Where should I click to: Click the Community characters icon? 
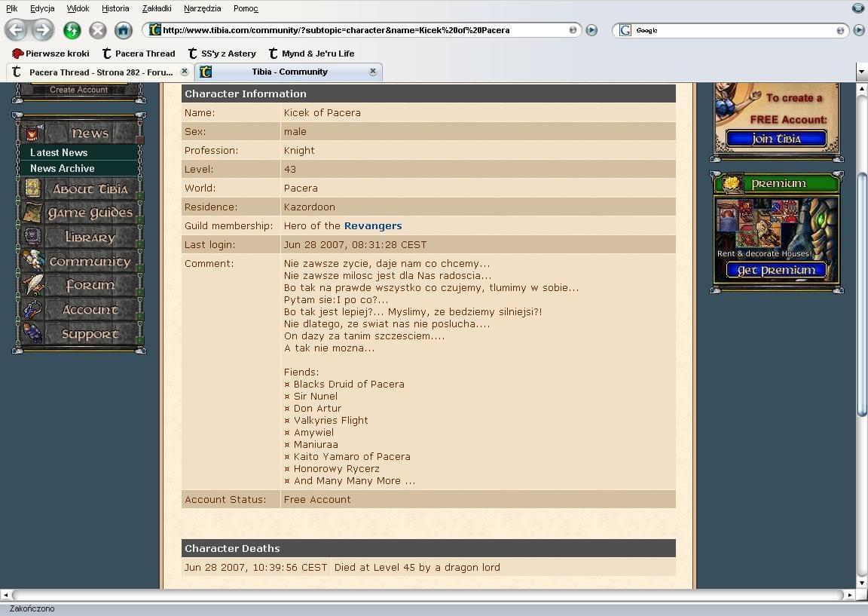pyautogui.click(x=32, y=260)
